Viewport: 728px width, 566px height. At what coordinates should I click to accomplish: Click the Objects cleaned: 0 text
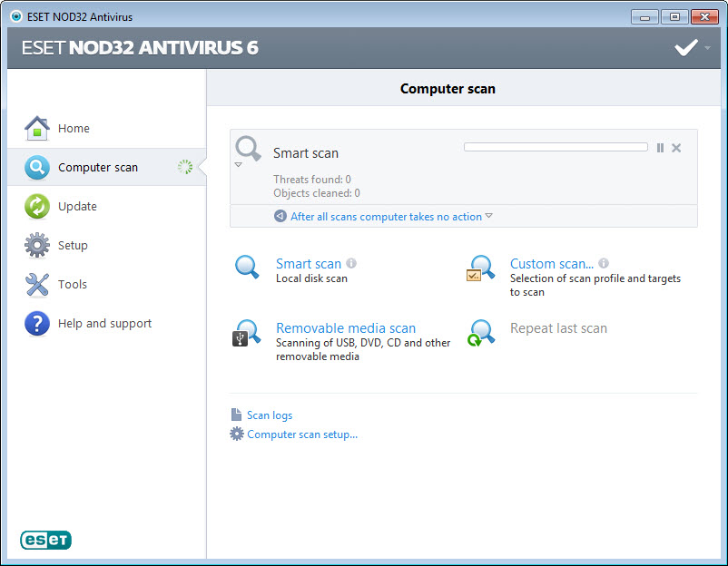click(x=317, y=193)
